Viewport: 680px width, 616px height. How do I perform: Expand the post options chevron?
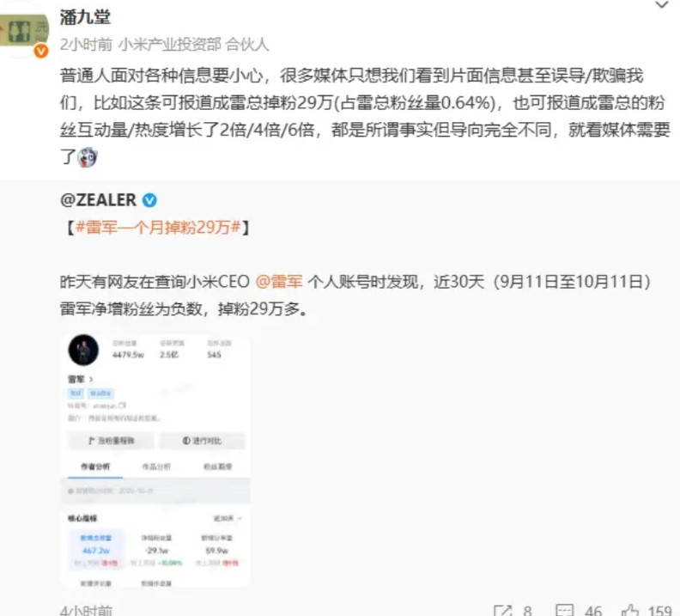tap(661, 5)
